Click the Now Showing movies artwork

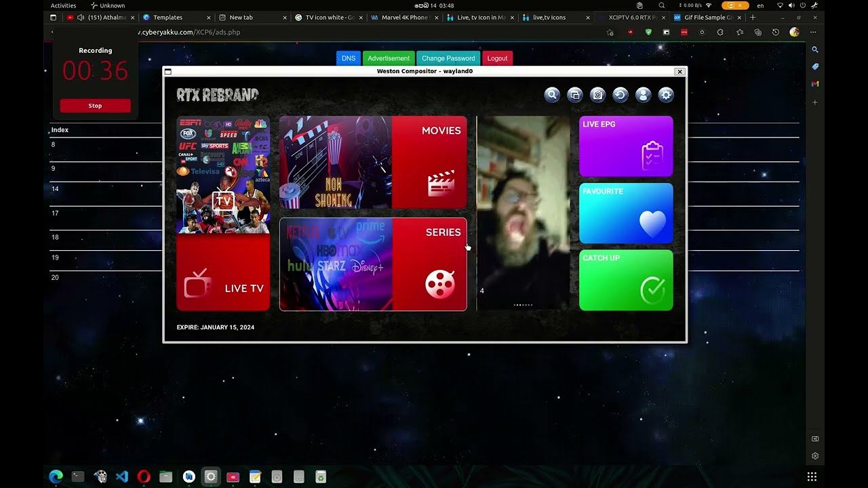(336, 162)
